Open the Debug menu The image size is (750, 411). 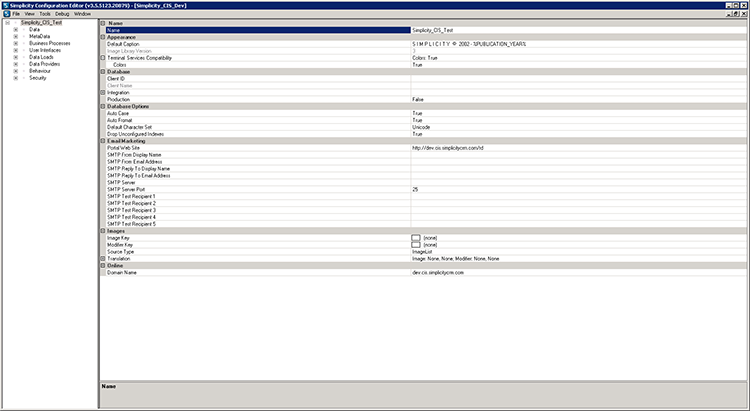click(x=62, y=14)
